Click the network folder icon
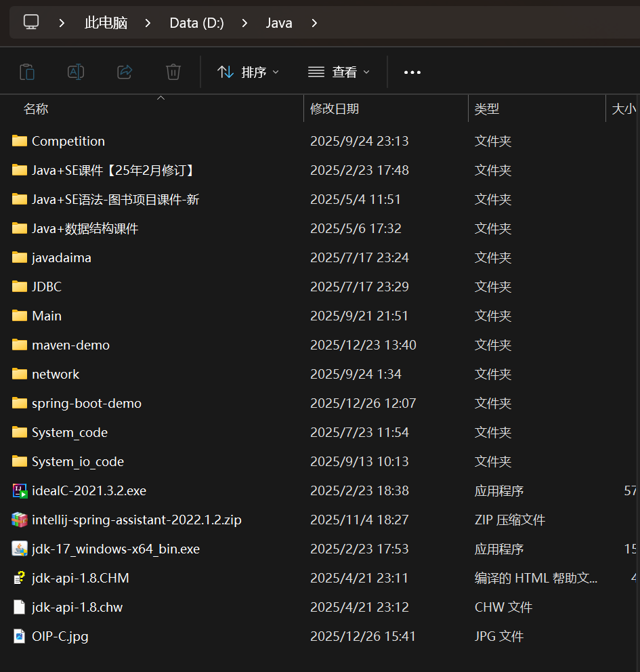The height and width of the screenshot is (672, 640). click(x=19, y=374)
